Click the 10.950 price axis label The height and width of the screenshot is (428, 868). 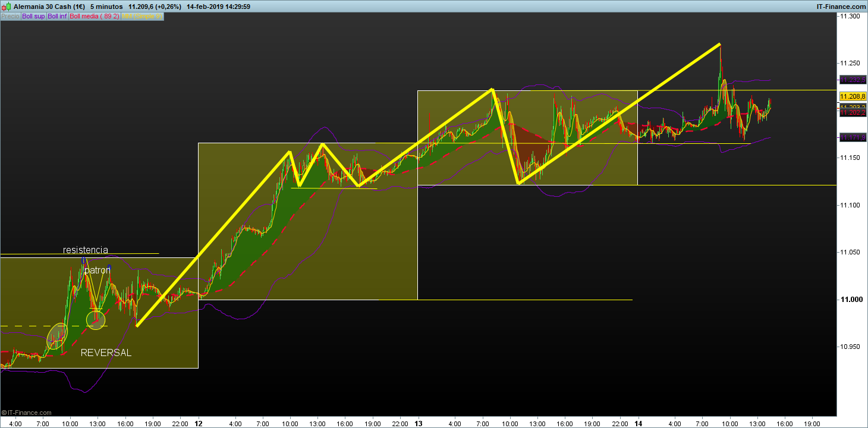pyautogui.click(x=850, y=347)
